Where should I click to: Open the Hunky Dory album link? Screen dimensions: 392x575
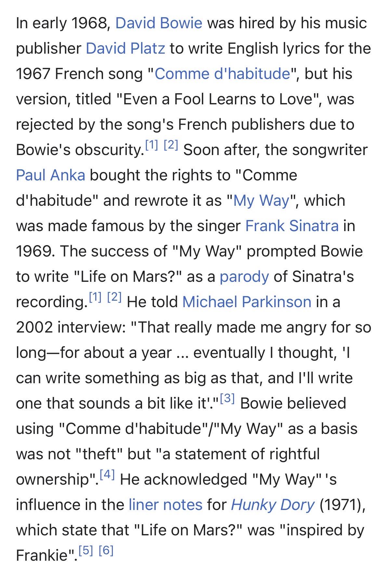coord(273,505)
